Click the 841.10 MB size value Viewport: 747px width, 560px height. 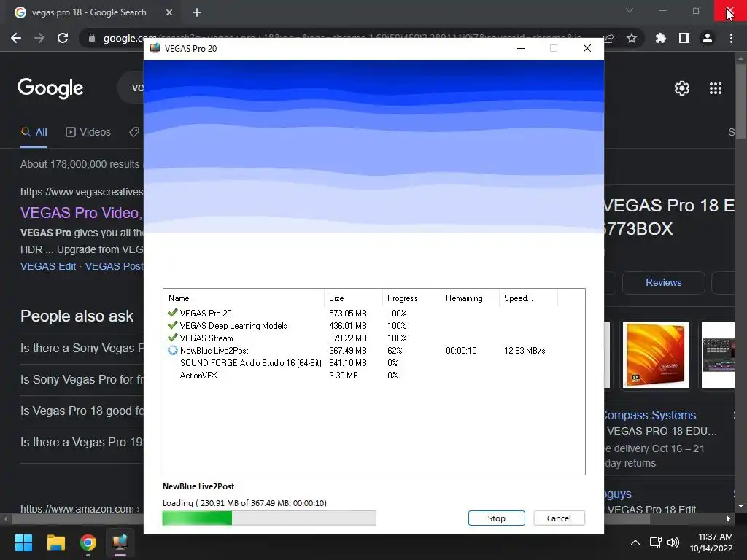(x=348, y=363)
